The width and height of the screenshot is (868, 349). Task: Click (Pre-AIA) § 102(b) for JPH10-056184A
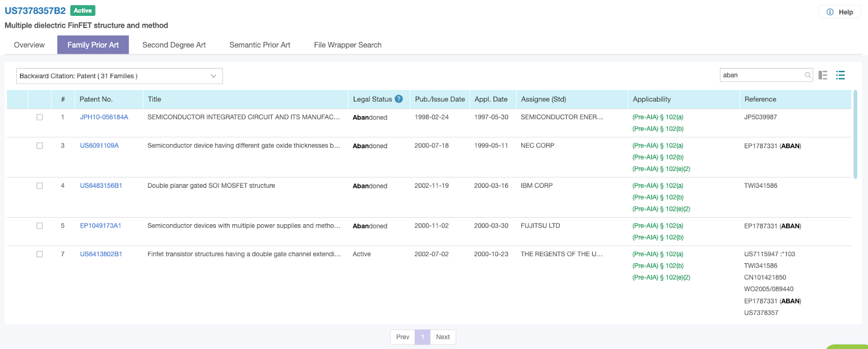click(658, 129)
